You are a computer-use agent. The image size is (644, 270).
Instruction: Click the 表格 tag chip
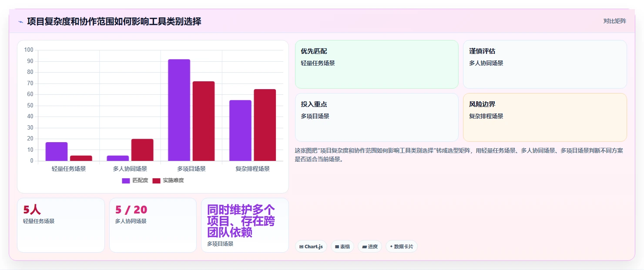pos(342,247)
